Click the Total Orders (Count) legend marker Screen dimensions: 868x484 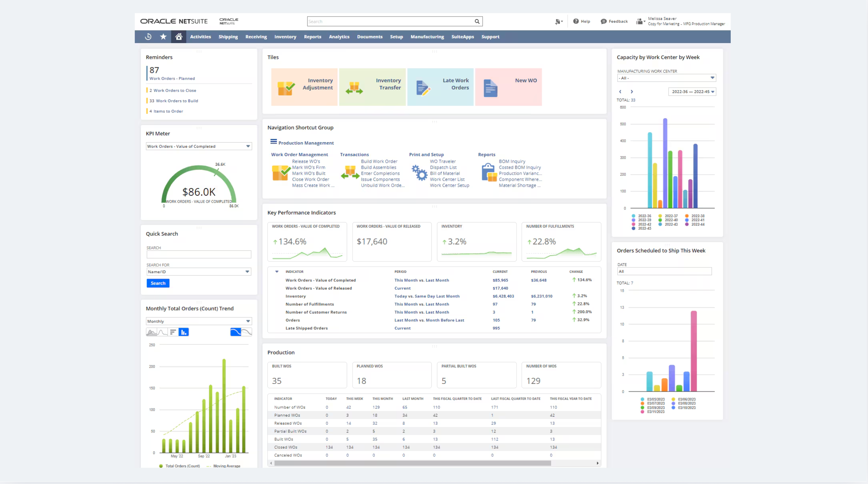coord(161,466)
